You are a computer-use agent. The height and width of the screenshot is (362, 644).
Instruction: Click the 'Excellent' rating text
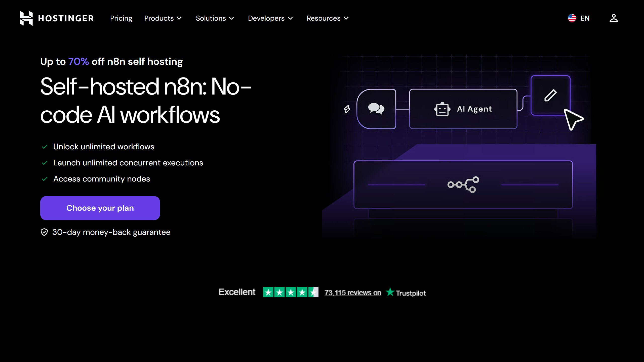(237, 292)
